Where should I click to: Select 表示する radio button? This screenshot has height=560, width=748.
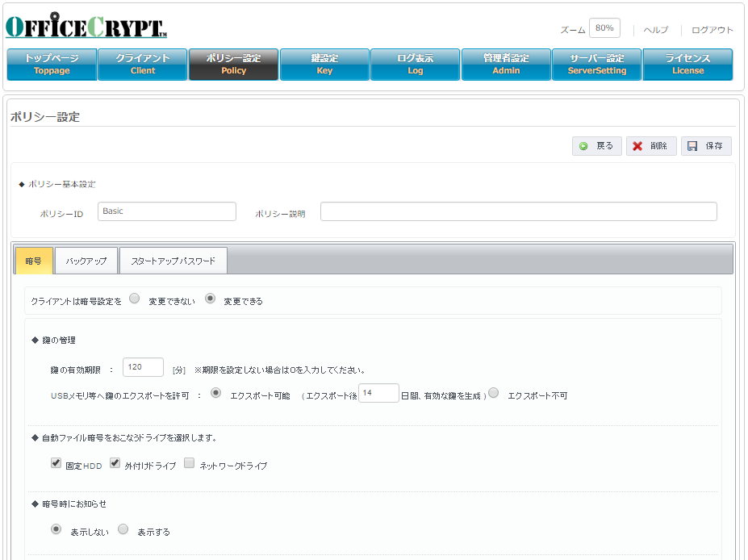pos(123,529)
